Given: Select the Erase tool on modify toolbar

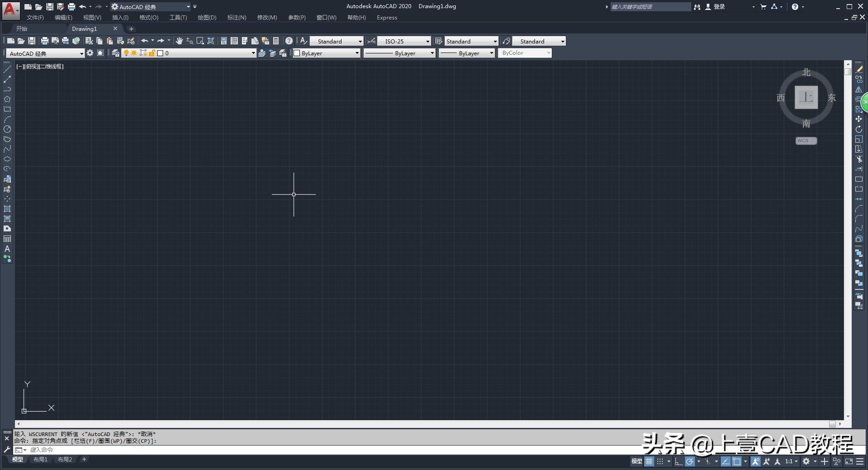Looking at the screenshot, I should (859, 69).
